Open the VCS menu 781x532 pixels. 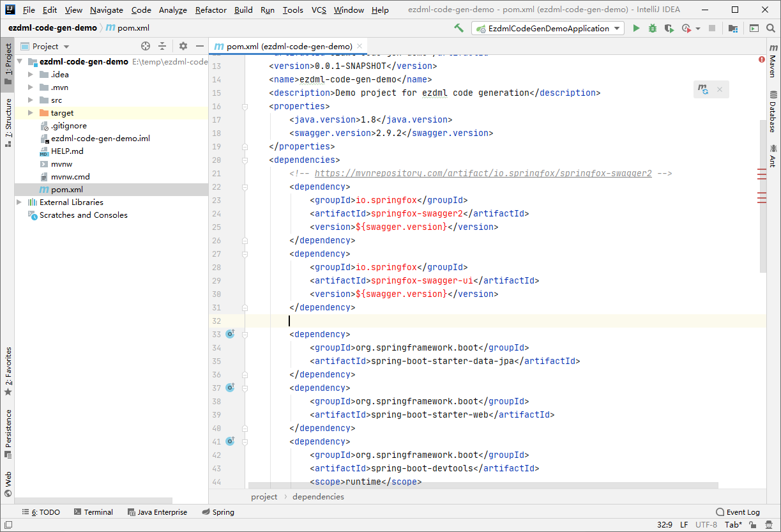coord(319,10)
